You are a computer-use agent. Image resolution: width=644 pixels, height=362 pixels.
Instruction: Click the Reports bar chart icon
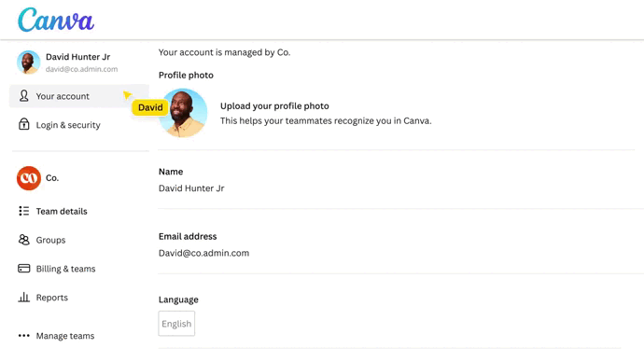24,297
